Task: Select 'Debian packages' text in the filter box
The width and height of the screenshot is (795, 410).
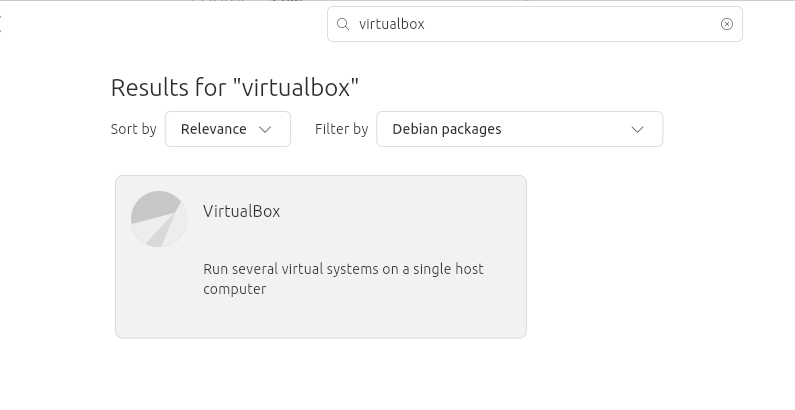Action: (x=447, y=129)
